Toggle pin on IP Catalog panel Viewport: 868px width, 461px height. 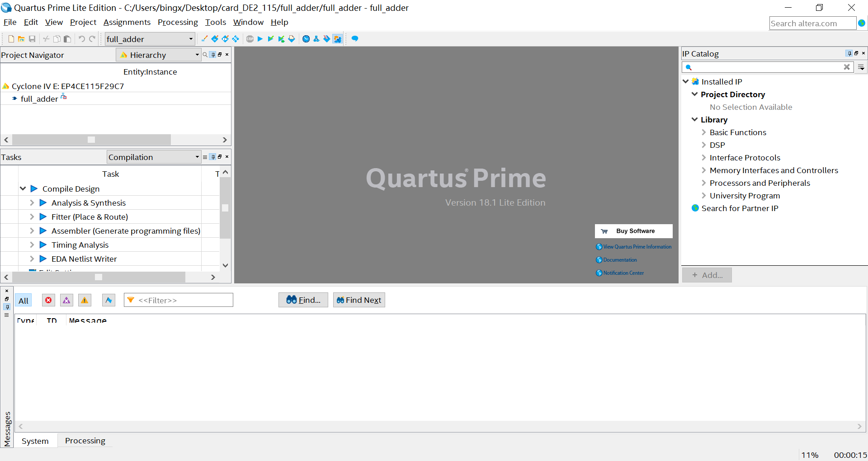point(849,53)
